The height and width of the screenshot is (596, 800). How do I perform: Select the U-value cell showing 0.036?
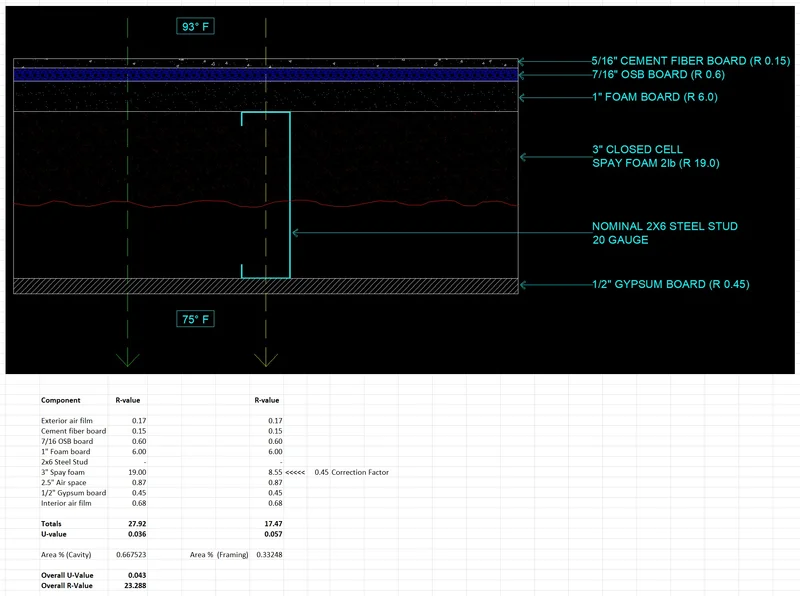coord(134,532)
